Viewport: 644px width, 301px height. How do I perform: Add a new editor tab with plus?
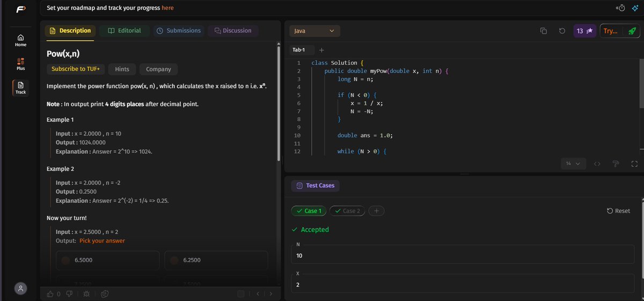pos(321,50)
